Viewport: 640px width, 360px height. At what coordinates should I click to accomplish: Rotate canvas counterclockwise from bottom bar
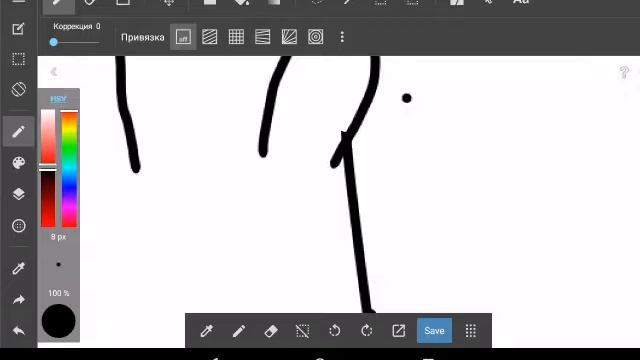(335, 331)
